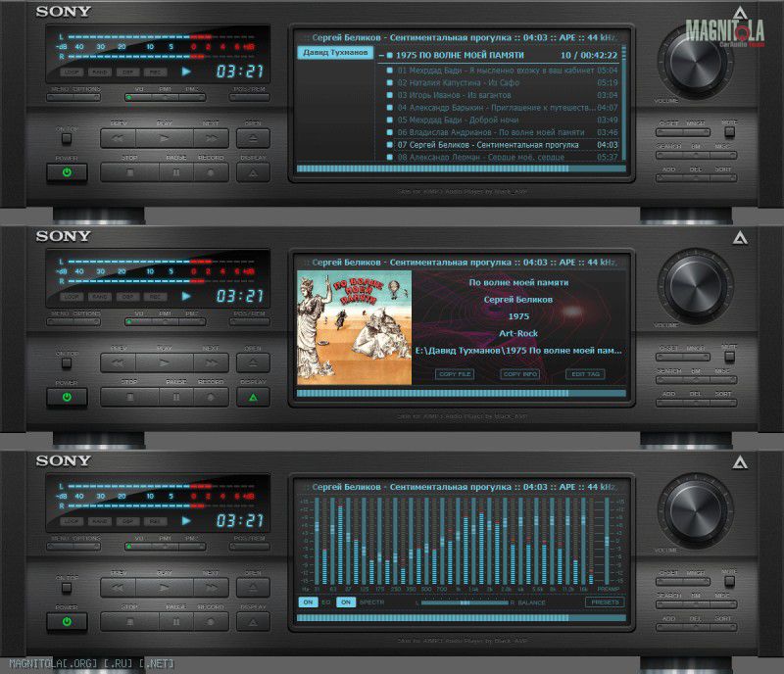Go to previous track on bottom player
The image size is (784, 674).
[120, 588]
